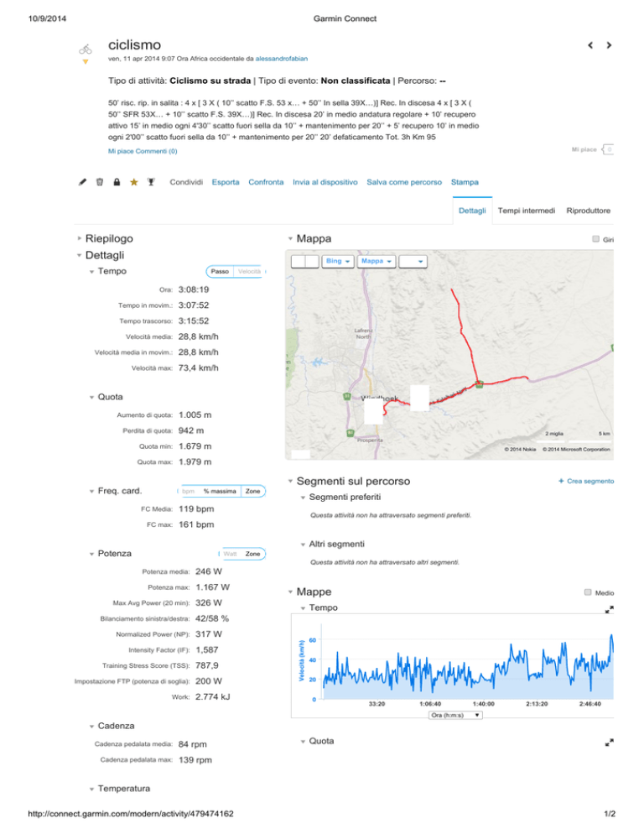The width and height of the screenshot is (644, 834).
Task: Click the ciclismo activity title
Action: click(x=134, y=44)
